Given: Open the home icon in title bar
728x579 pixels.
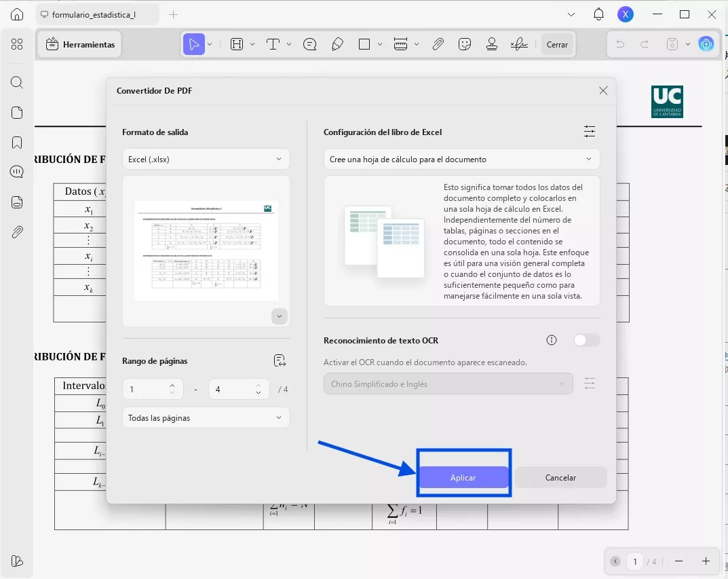Looking at the screenshot, I should pos(17,14).
